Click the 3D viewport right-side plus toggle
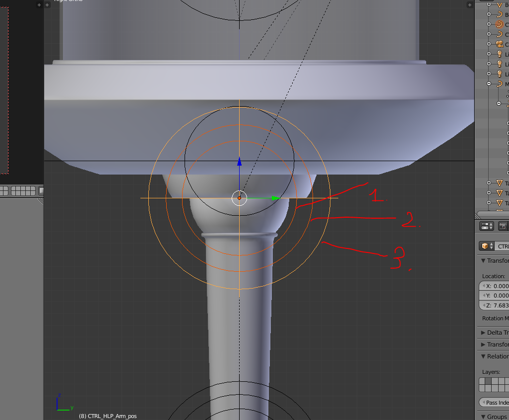This screenshot has height=420, width=509. coord(469,5)
